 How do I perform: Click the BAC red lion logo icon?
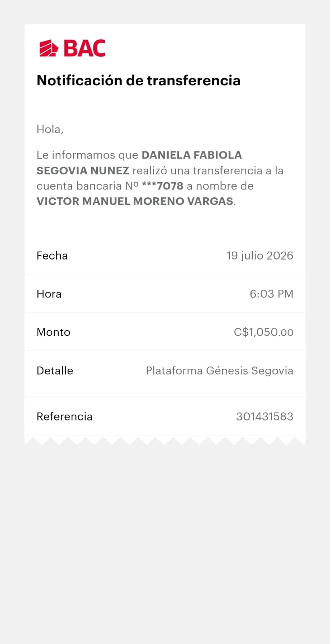point(49,48)
